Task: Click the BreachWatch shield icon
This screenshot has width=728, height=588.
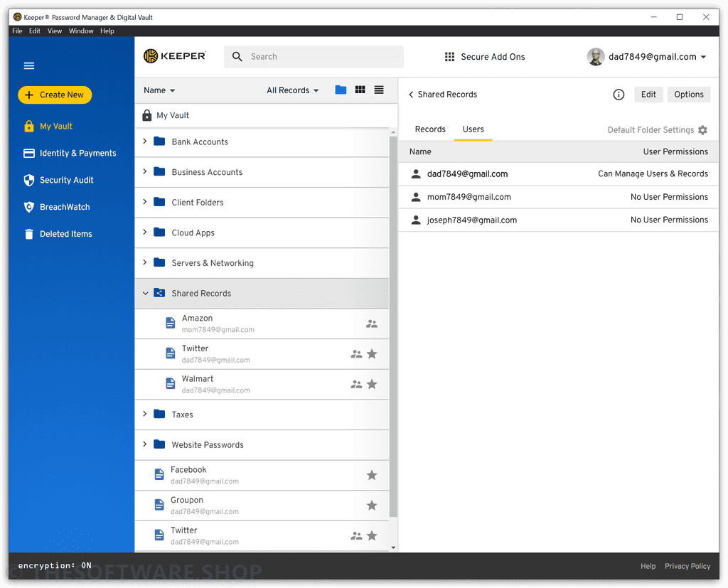Action: [x=28, y=207]
